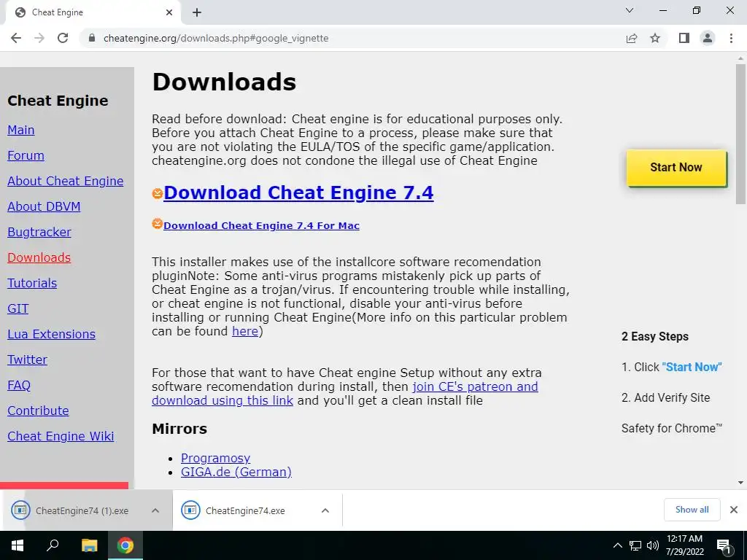
Task: Open About Cheat Engine page
Action: point(65,181)
